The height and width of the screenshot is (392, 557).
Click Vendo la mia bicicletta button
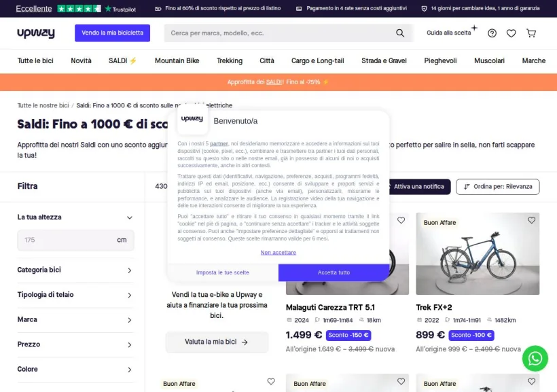pyautogui.click(x=112, y=33)
